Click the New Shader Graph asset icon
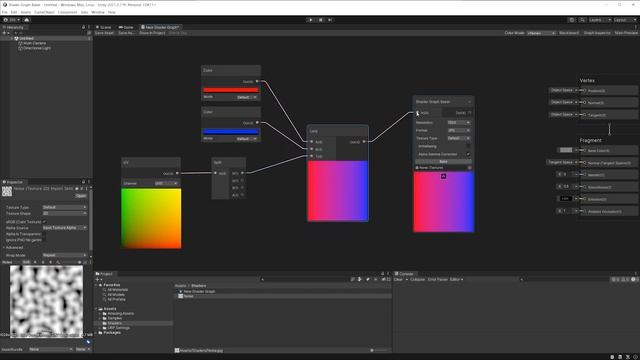Viewport: 640px width, 360px height. pos(181,291)
